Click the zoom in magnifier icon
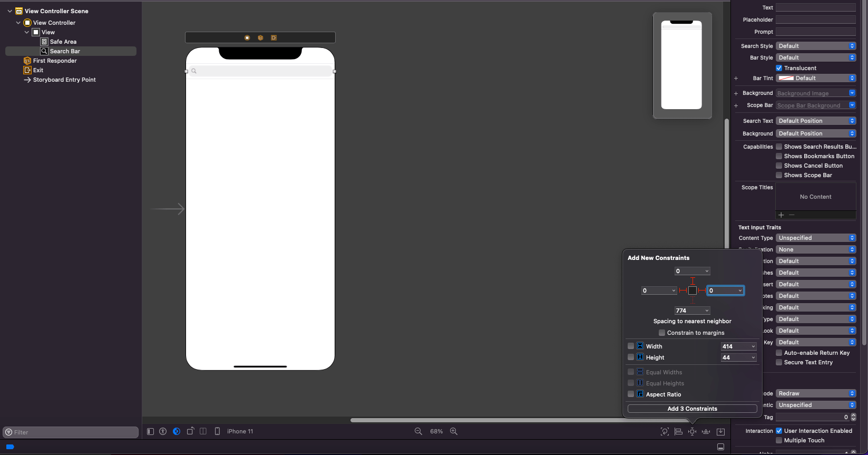 click(454, 431)
